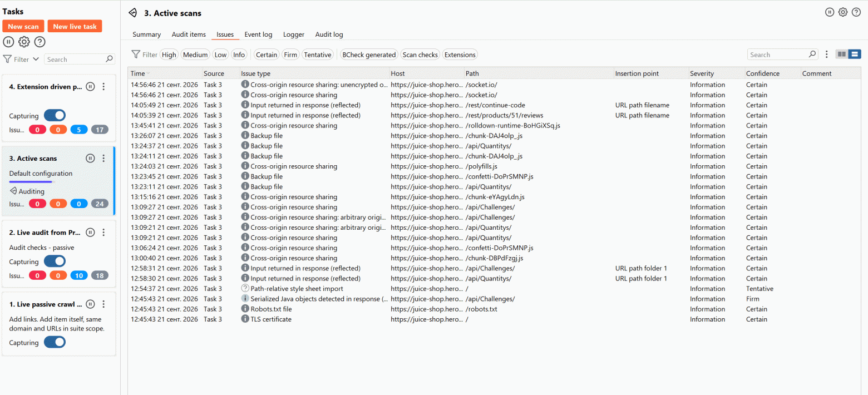
Task: Switch to the Logger tab
Action: click(294, 34)
